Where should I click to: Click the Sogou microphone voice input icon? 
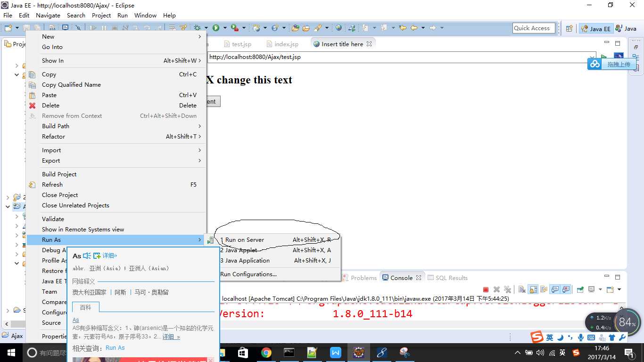[x=580, y=338]
